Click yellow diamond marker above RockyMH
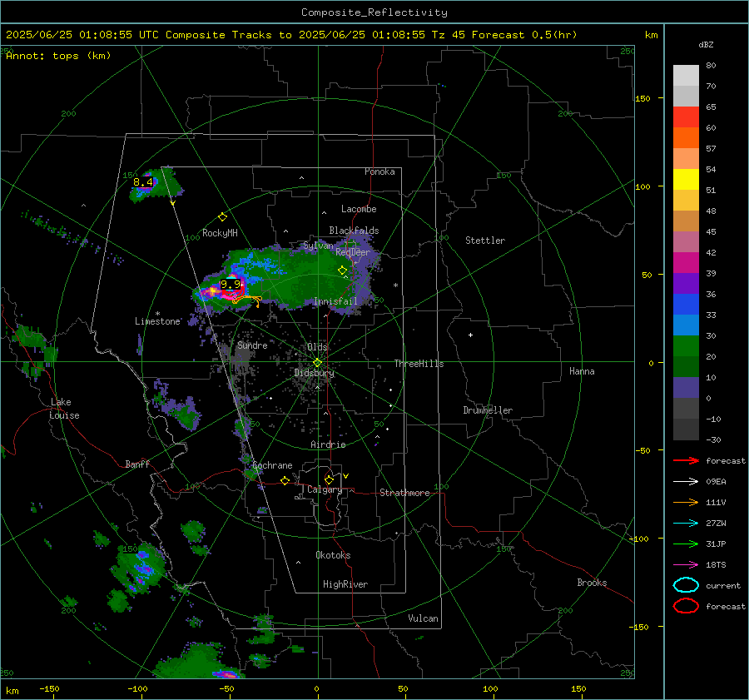Screen dimensions: 749x700 coord(222,217)
